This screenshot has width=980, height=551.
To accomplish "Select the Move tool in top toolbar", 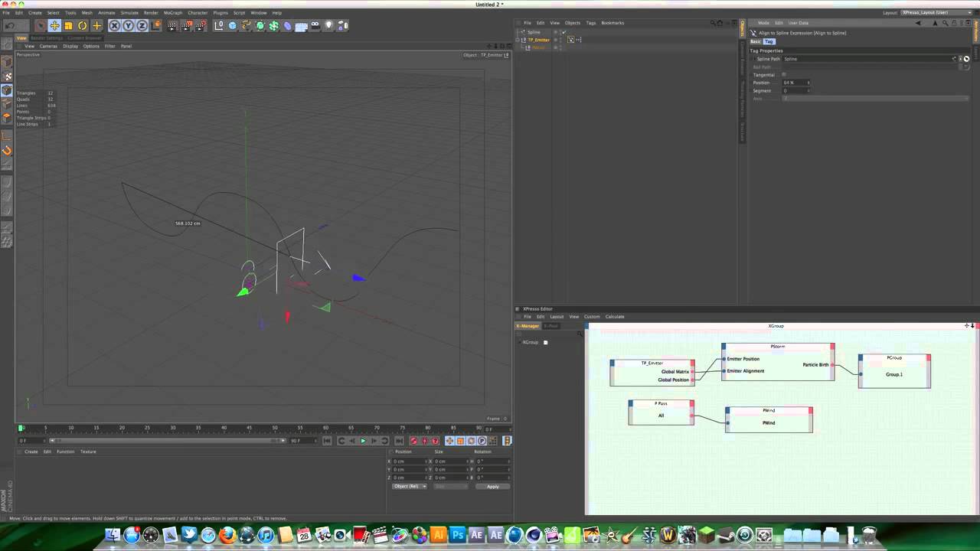I will (x=54, y=25).
